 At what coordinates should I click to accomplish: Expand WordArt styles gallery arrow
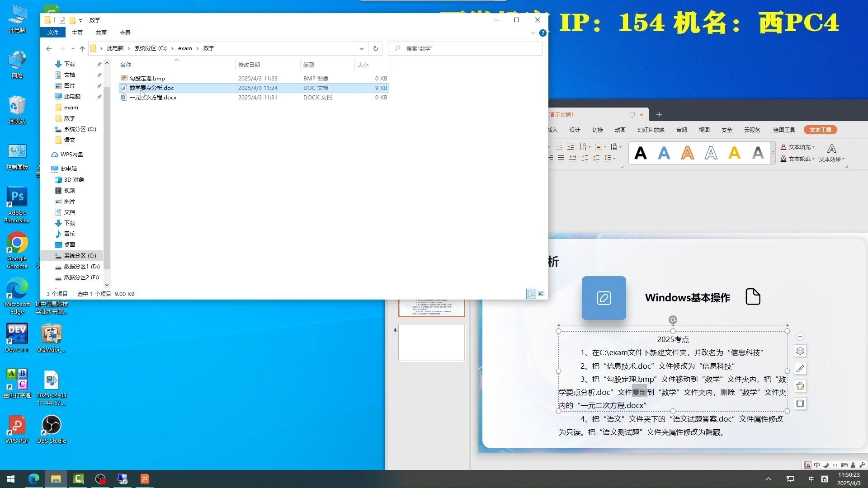(x=773, y=153)
